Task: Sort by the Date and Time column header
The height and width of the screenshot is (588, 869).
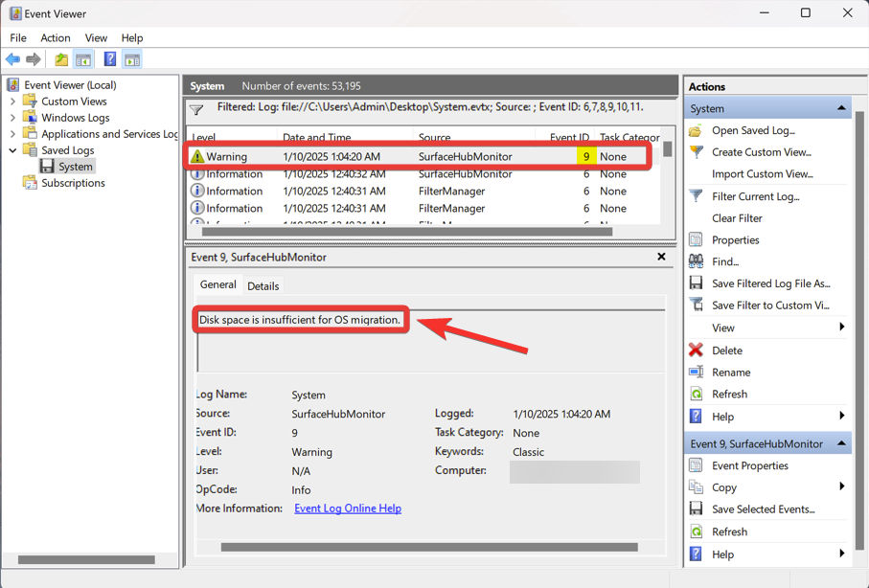Action: (345, 137)
